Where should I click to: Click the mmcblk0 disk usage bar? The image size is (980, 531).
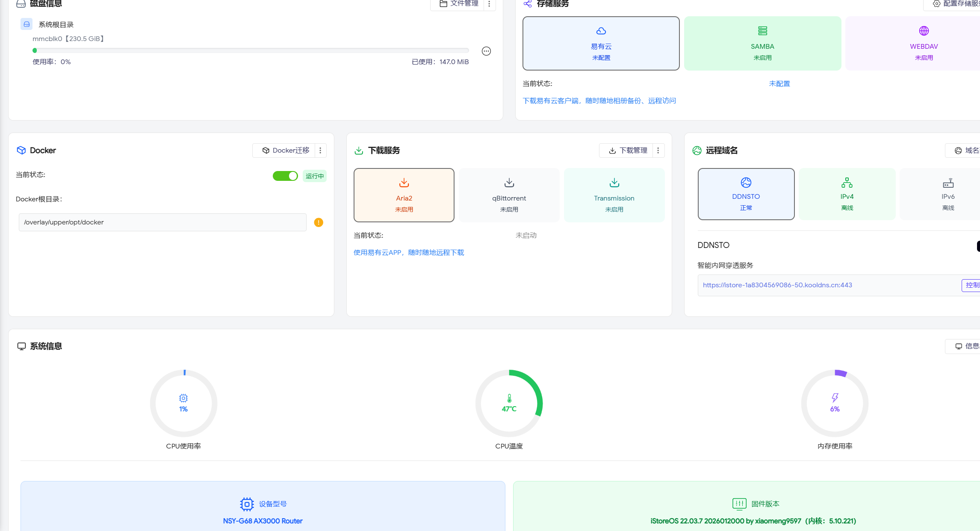tap(251, 50)
